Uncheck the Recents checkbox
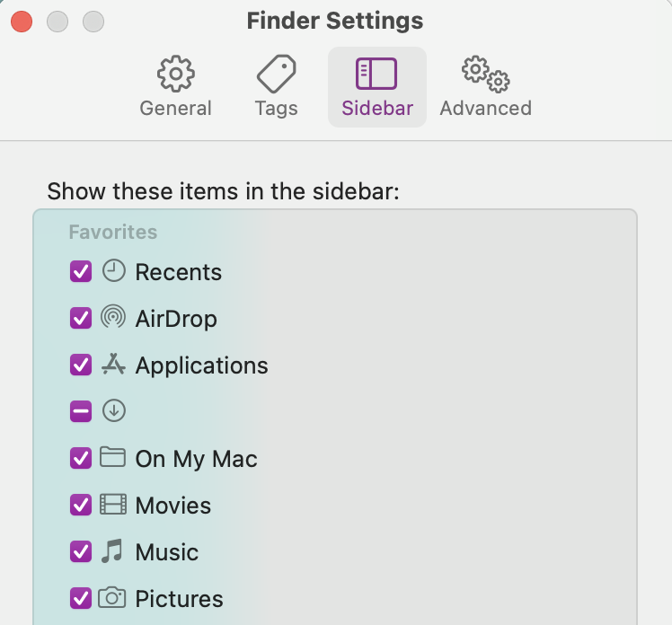Screen dimensions: 672x625 [x=81, y=271]
